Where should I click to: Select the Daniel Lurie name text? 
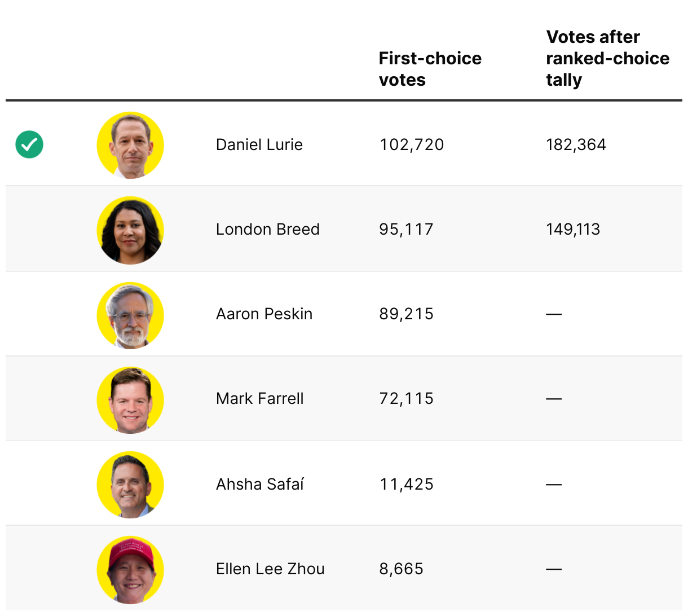tap(259, 145)
